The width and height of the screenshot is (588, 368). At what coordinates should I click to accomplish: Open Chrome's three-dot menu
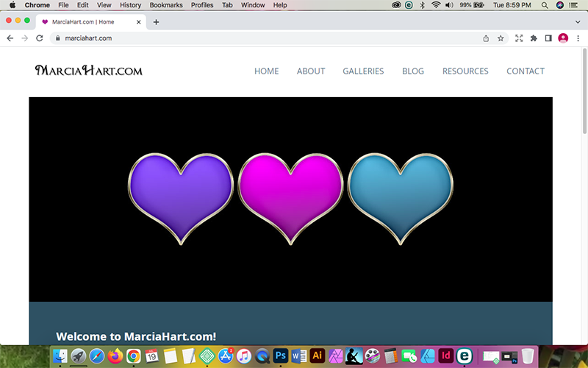point(578,38)
